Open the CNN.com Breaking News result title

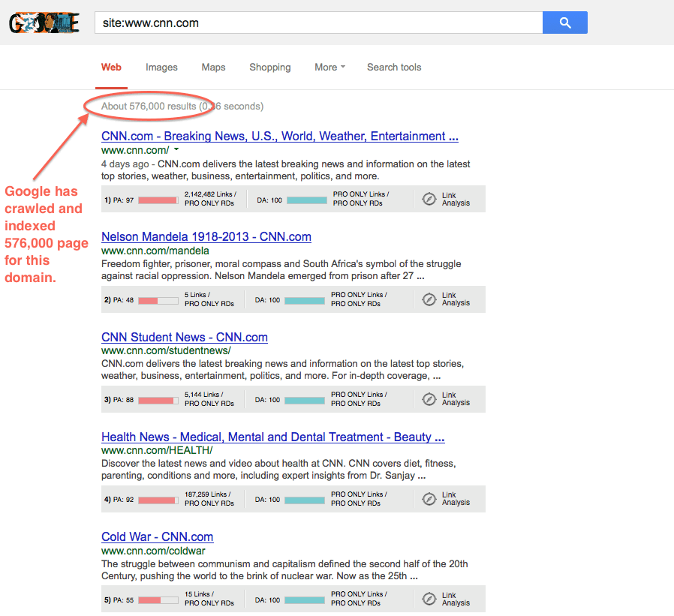tap(280, 136)
